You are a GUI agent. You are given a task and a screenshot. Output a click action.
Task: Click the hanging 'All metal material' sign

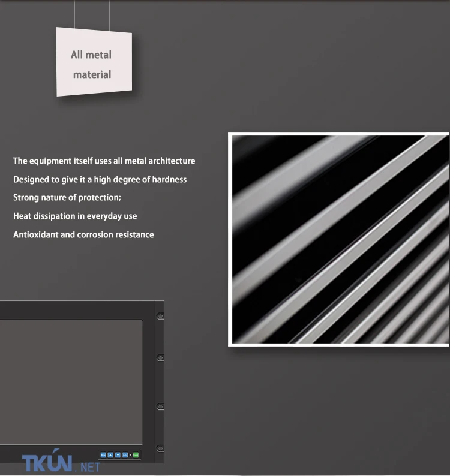coord(94,62)
